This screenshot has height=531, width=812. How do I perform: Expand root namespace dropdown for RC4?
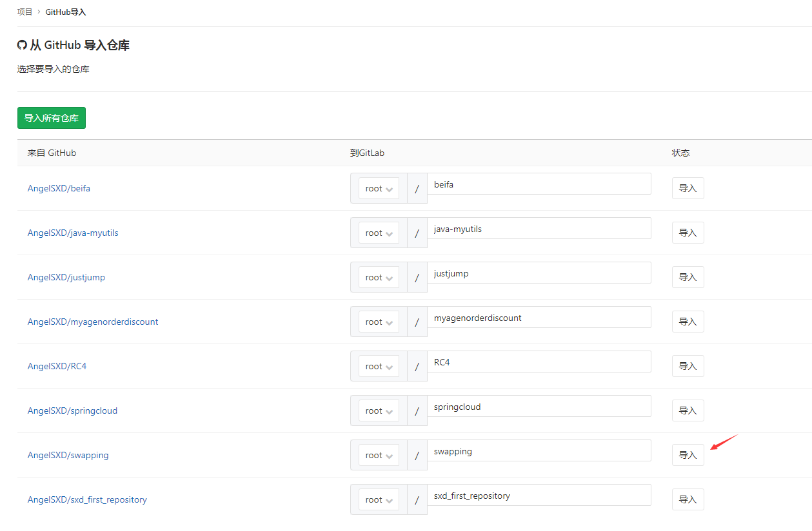379,367
